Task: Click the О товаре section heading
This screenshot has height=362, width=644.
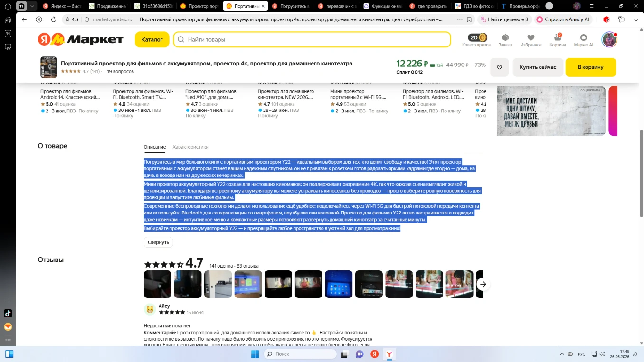Action: coord(53,146)
